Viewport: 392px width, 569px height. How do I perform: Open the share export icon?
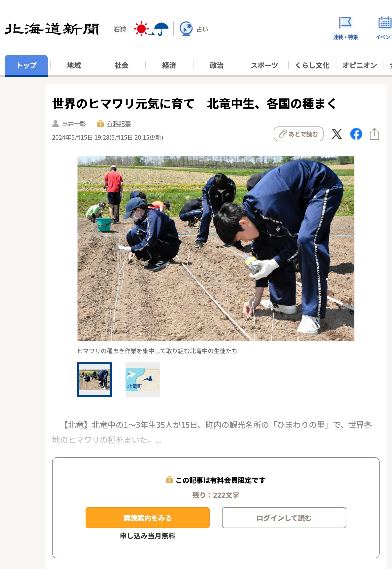[374, 134]
